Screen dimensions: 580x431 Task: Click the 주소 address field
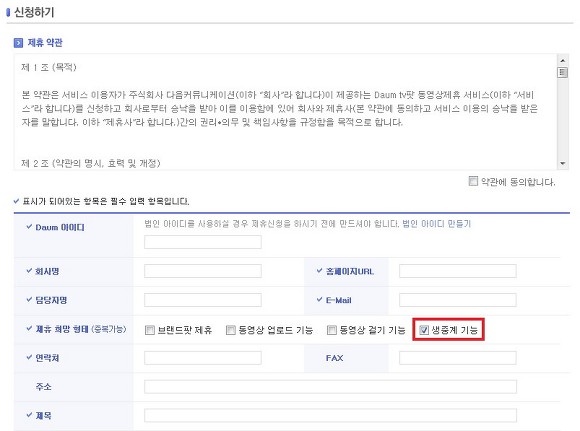pyautogui.click(x=330, y=387)
